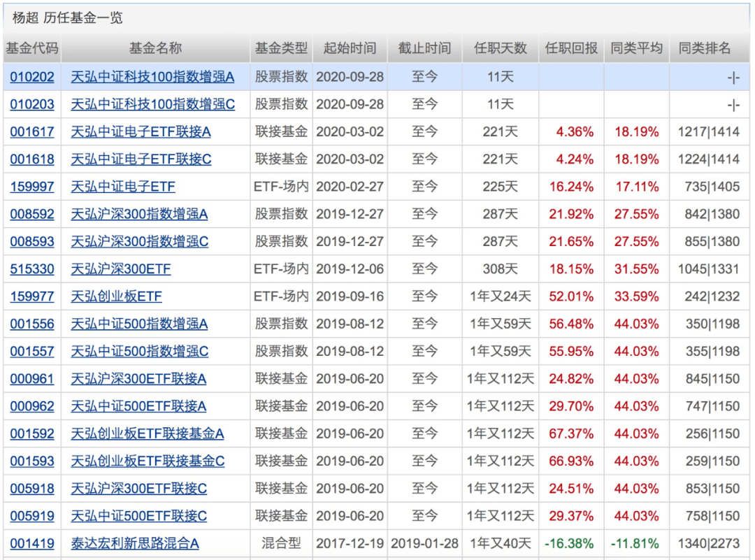This screenshot has width=755, height=560.
Task: Select the 2017-12-19 start date cell
Action: coord(350,544)
